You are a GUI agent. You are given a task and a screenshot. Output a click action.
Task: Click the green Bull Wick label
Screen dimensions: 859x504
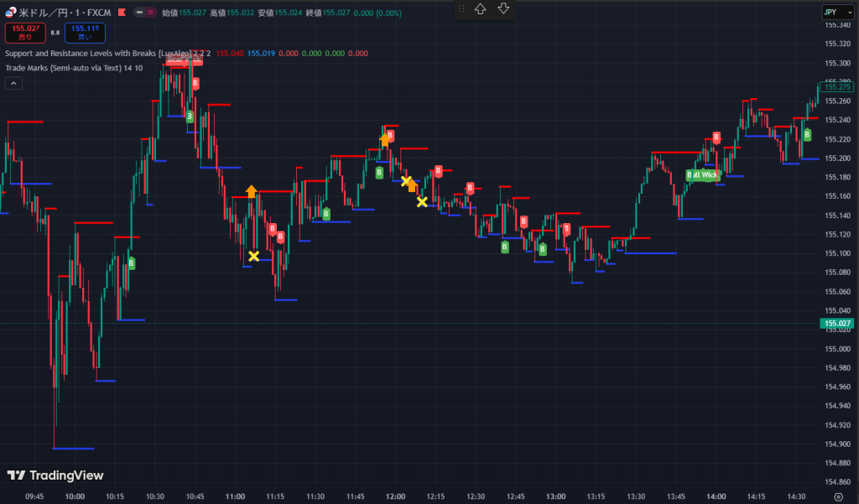[x=702, y=174]
